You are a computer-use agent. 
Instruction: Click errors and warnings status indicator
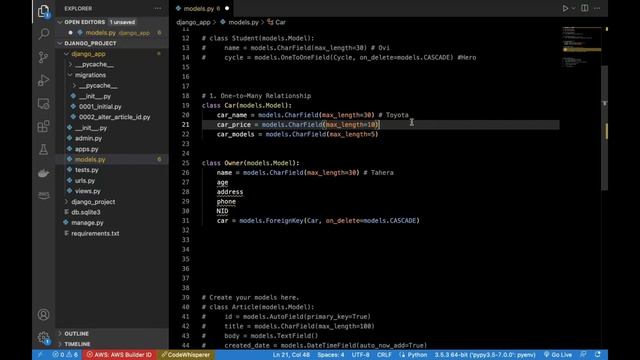65,355
